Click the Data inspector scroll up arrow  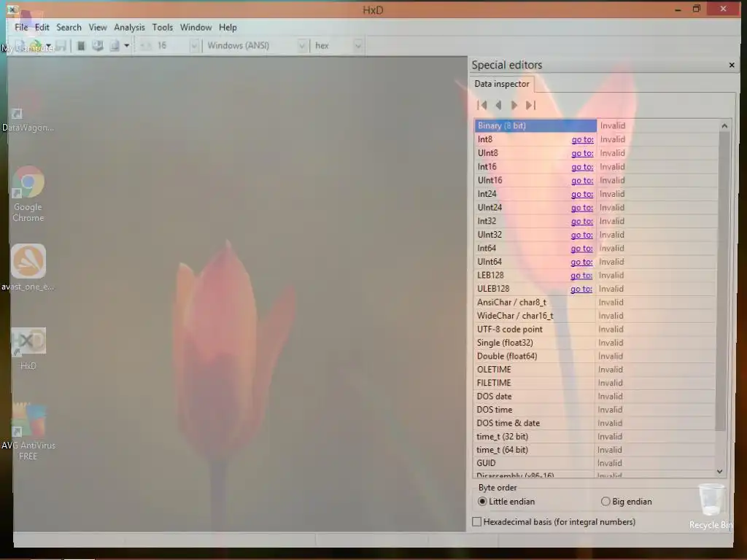(724, 126)
